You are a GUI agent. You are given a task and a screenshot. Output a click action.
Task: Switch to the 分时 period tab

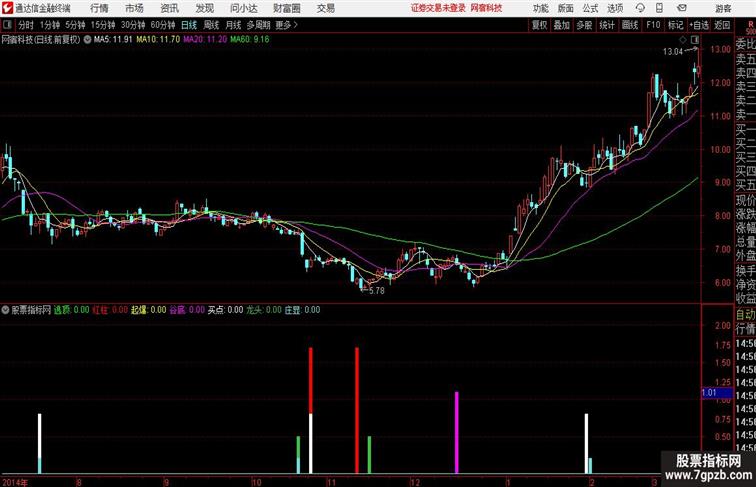[x=26, y=25]
